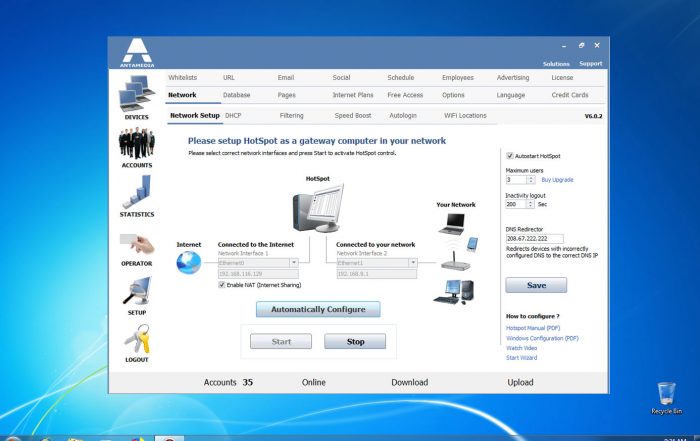Image resolution: width=700 pixels, height=441 pixels.
Task: Open the Speed Boost sub-tab
Action: [353, 115]
